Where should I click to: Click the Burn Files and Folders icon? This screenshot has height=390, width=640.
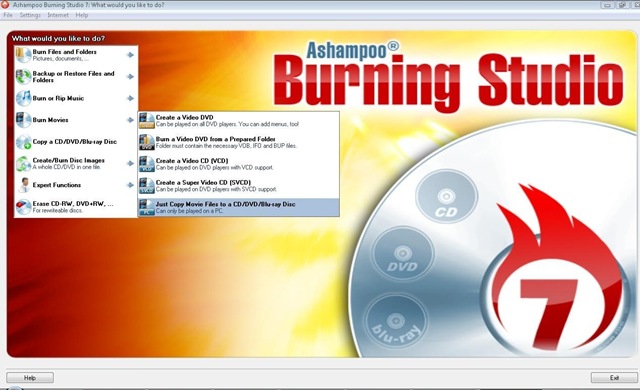[23, 55]
